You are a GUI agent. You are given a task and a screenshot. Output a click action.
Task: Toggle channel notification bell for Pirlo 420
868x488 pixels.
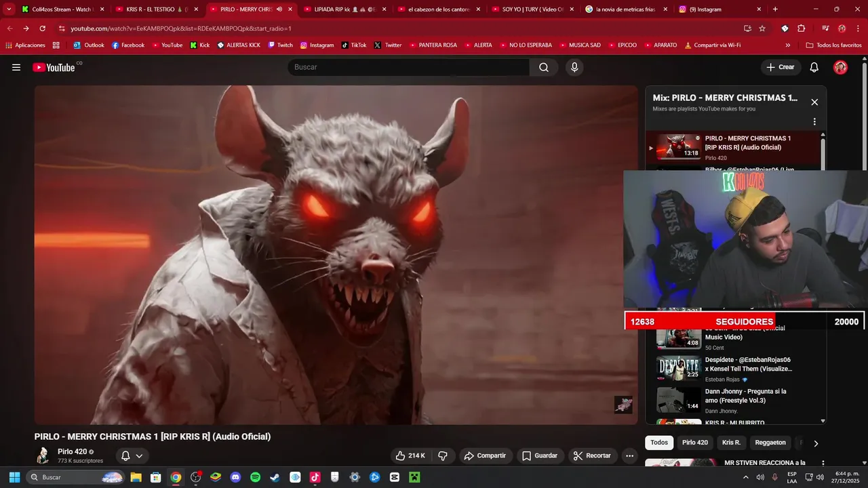pos(125,455)
